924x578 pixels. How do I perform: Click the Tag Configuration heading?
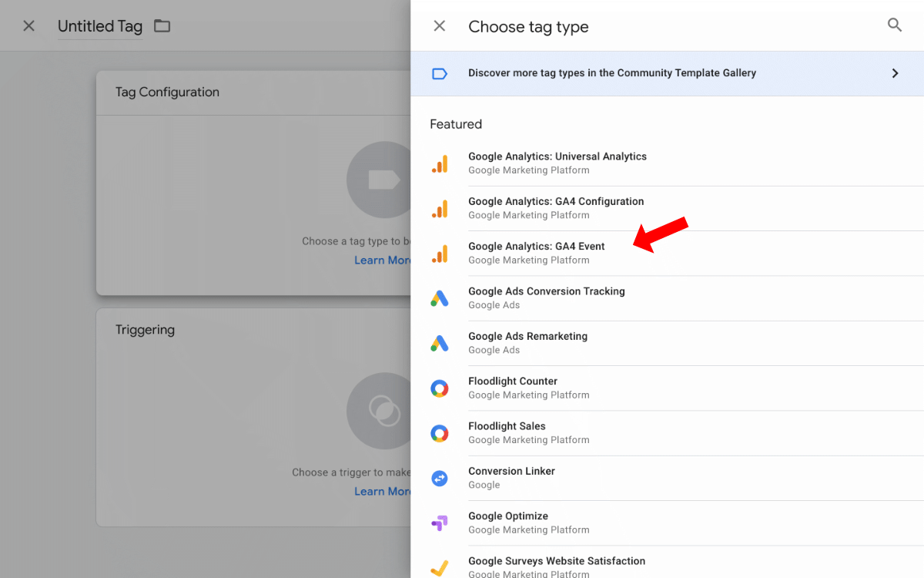click(167, 92)
